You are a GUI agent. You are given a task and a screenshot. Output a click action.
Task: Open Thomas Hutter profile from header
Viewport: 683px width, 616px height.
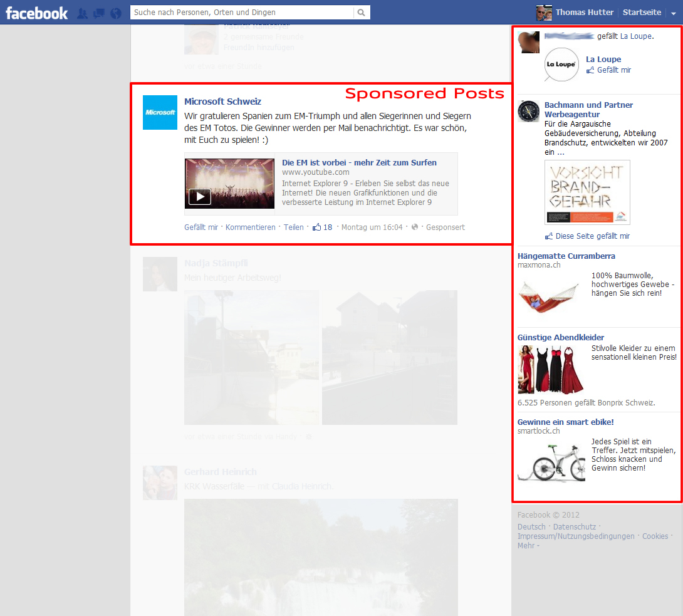pyautogui.click(x=585, y=13)
